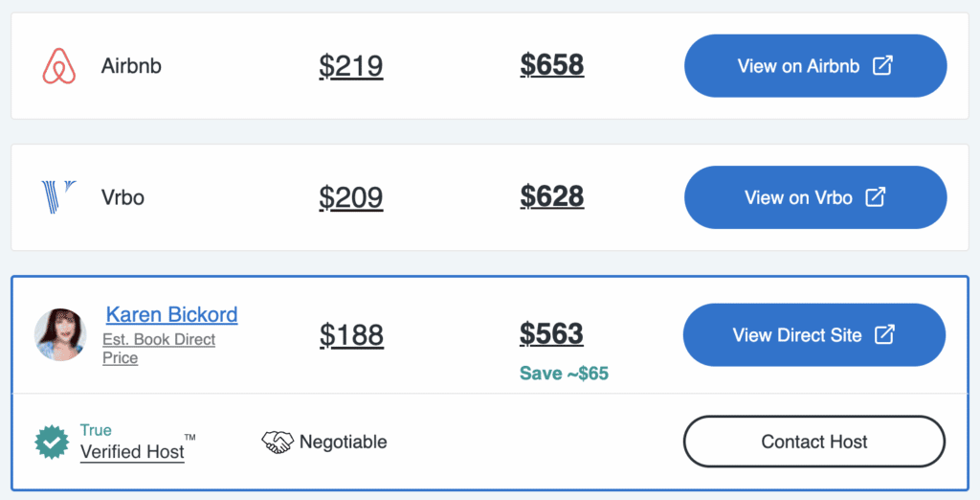Click external link icon on Airbnb button

click(883, 66)
